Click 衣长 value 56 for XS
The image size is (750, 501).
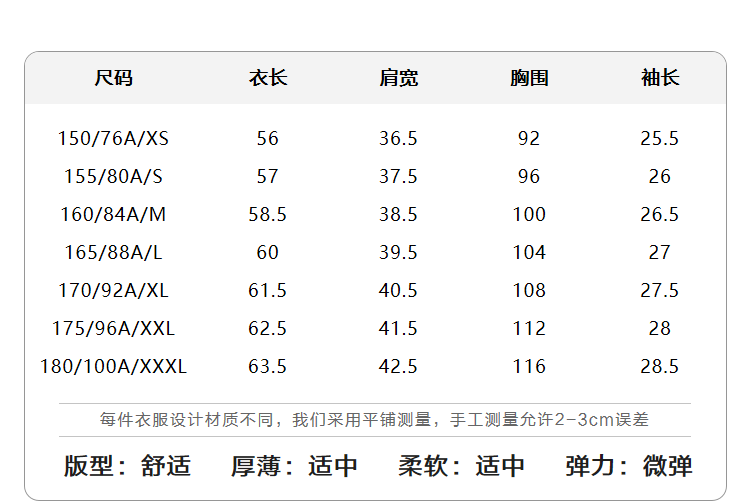[267, 139]
